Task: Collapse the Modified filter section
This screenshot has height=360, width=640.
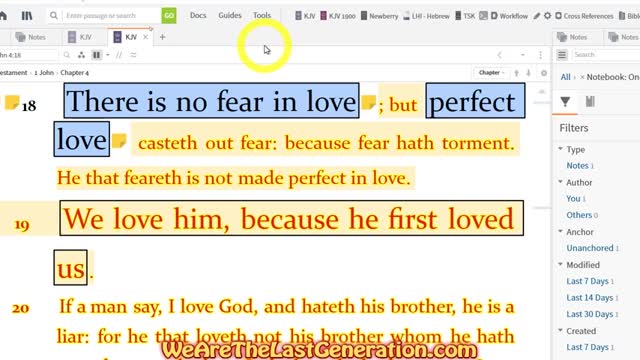Action: (561, 264)
